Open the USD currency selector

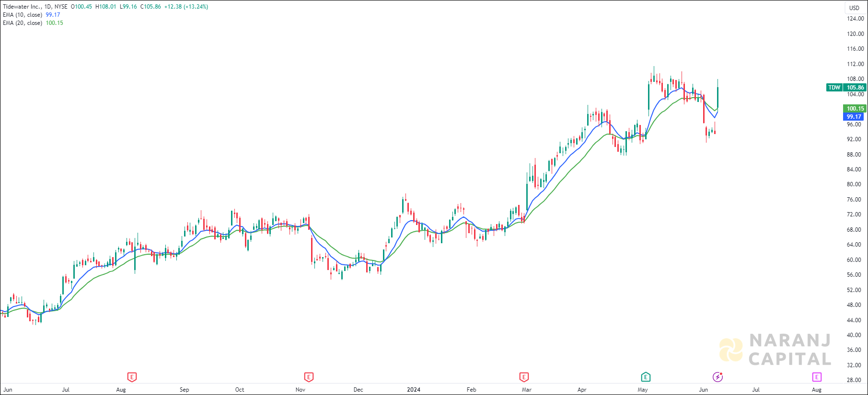(x=855, y=8)
